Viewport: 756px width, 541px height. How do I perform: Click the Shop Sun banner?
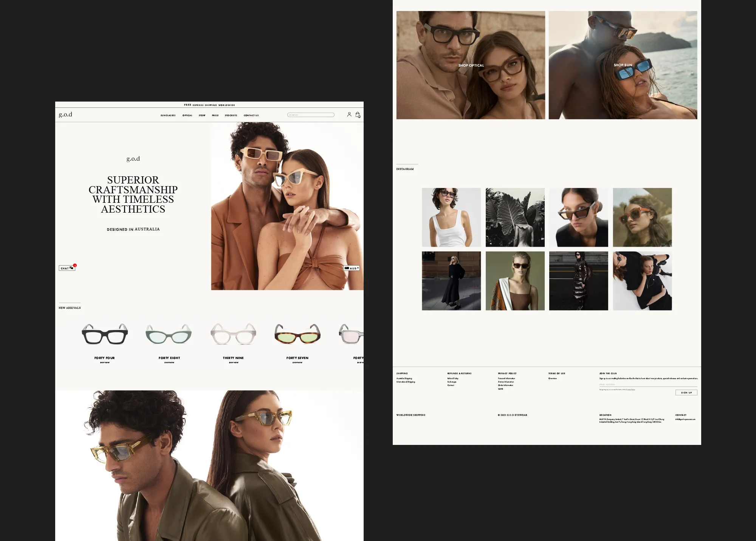pyautogui.click(x=623, y=65)
